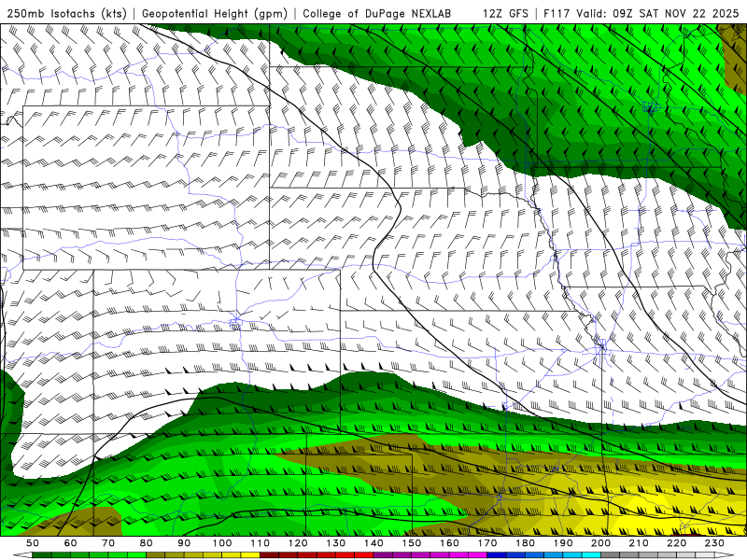Click the "College of DuPage NEXLAB" header text
This screenshot has width=747, height=560.
point(376,13)
